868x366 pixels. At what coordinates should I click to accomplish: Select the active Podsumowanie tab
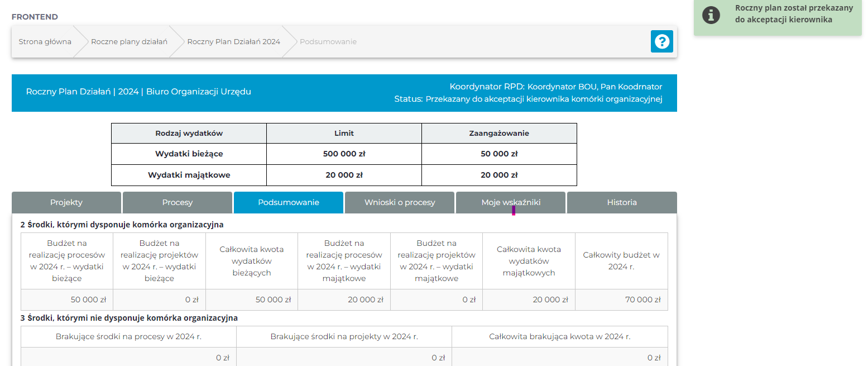pyautogui.click(x=288, y=202)
